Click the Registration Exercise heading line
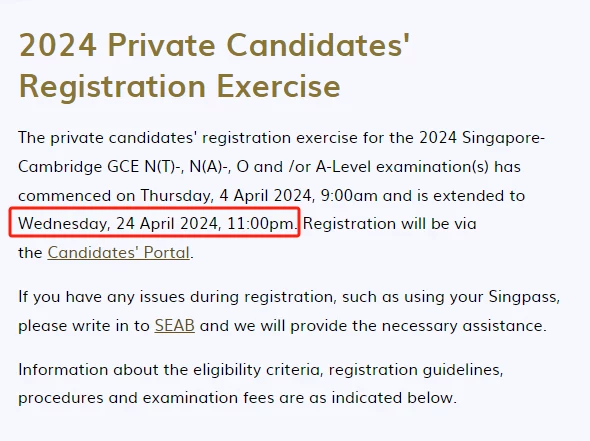The image size is (590, 441). [x=179, y=87]
